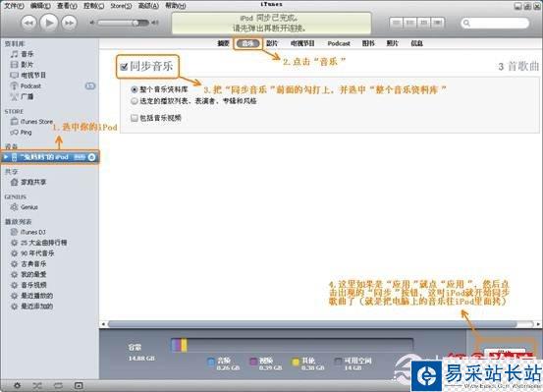Open Genius in the sidebar
This screenshot has width=543, height=392.
[x=29, y=207]
